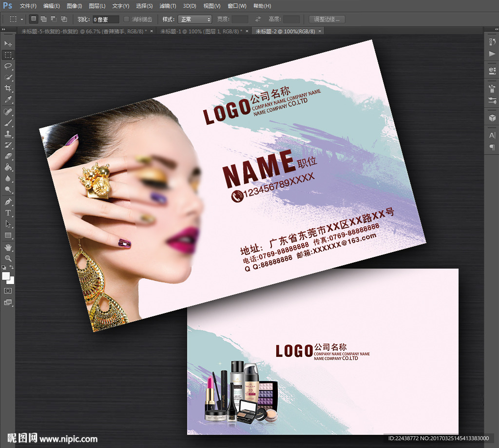
Task: Activate the Eyedropper tool
Action: pyautogui.click(x=8, y=99)
